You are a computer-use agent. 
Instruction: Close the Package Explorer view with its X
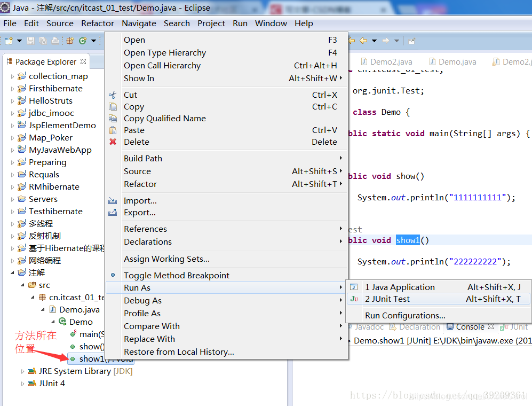[83, 61]
